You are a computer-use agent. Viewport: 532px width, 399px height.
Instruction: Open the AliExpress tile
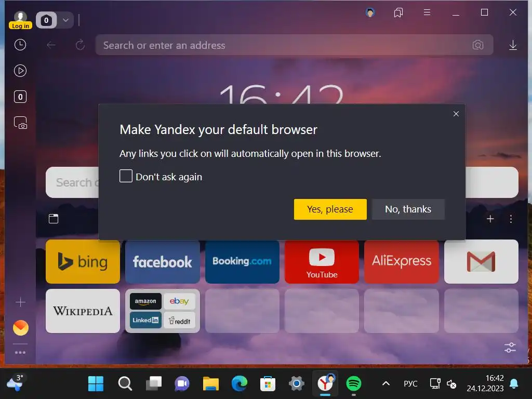click(402, 262)
